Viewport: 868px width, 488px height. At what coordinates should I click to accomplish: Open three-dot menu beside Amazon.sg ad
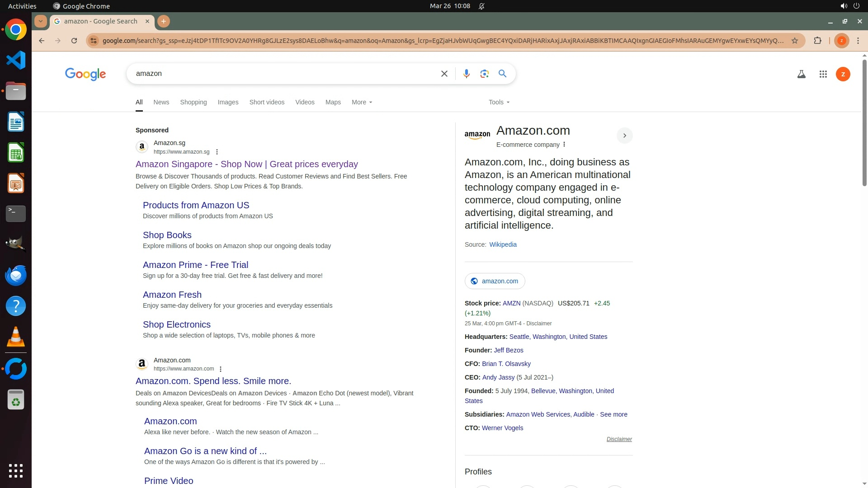pos(217,152)
